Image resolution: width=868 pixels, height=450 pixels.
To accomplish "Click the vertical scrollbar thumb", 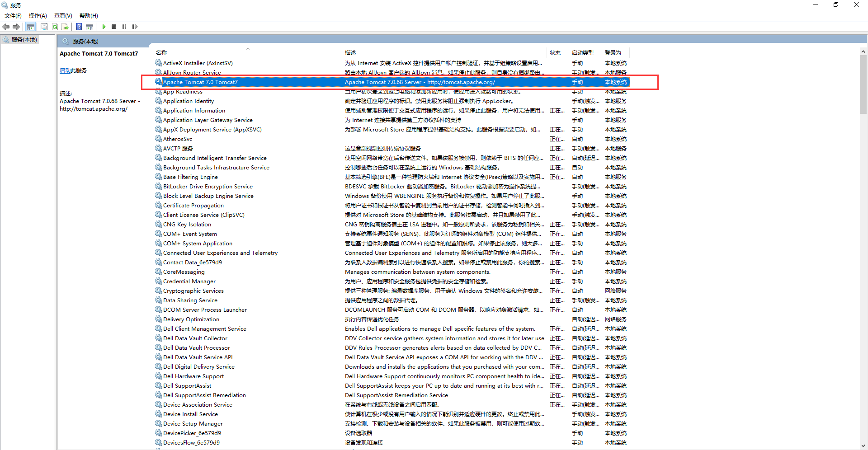I will 863,84.
